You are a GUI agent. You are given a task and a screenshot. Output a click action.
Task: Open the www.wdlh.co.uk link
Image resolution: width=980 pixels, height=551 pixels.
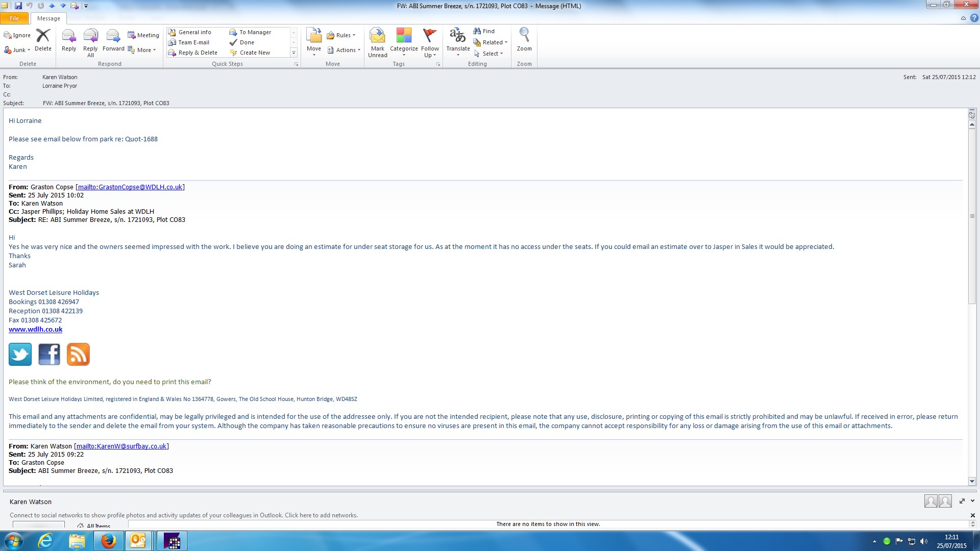click(35, 330)
